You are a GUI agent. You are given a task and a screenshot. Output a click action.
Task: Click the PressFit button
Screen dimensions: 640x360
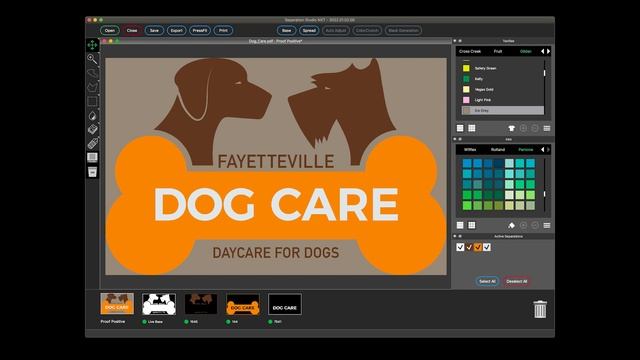point(200,30)
